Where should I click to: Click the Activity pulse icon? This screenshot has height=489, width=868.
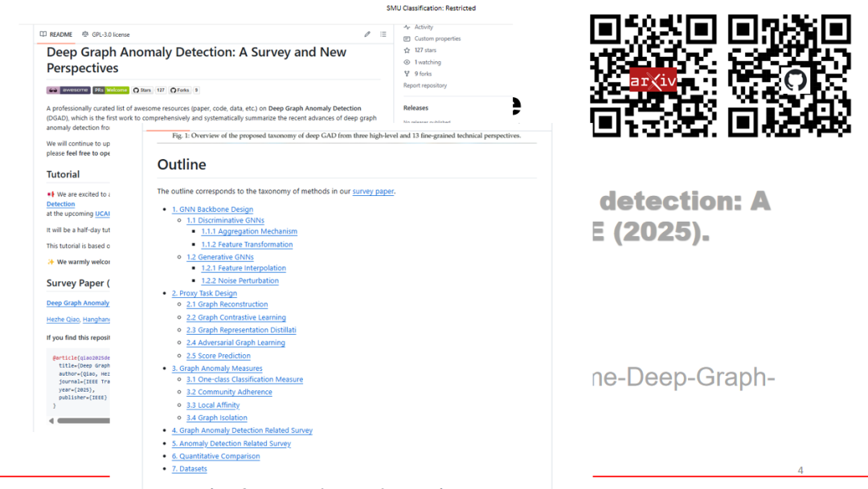pos(407,26)
